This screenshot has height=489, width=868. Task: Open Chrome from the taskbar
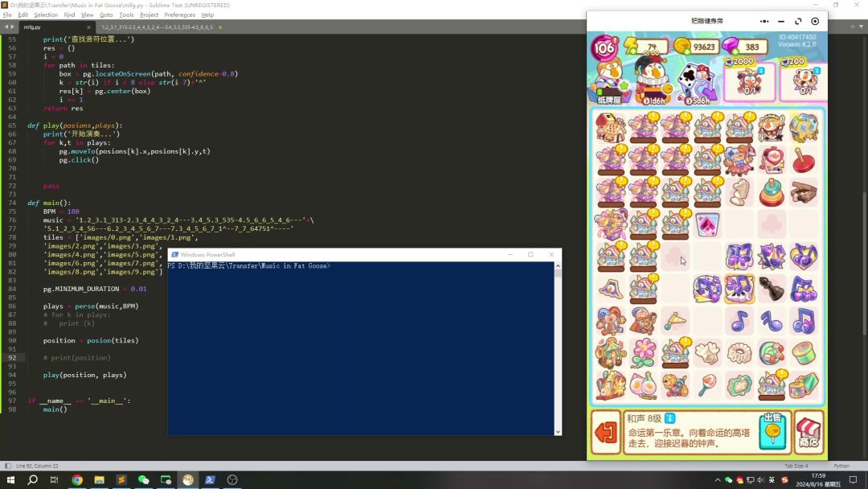pyautogui.click(x=77, y=480)
